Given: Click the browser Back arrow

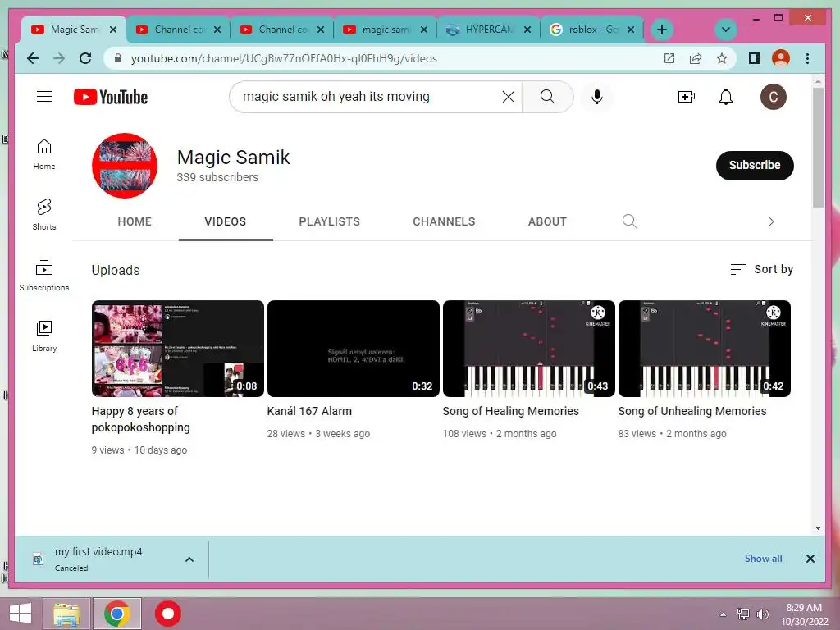Looking at the screenshot, I should click(33, 58).
